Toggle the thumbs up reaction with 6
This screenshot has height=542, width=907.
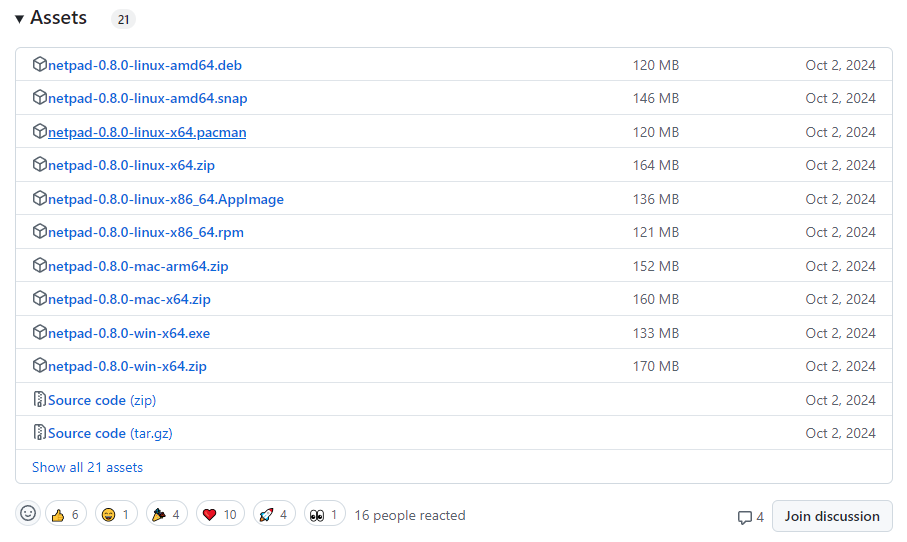click(65, 514)
